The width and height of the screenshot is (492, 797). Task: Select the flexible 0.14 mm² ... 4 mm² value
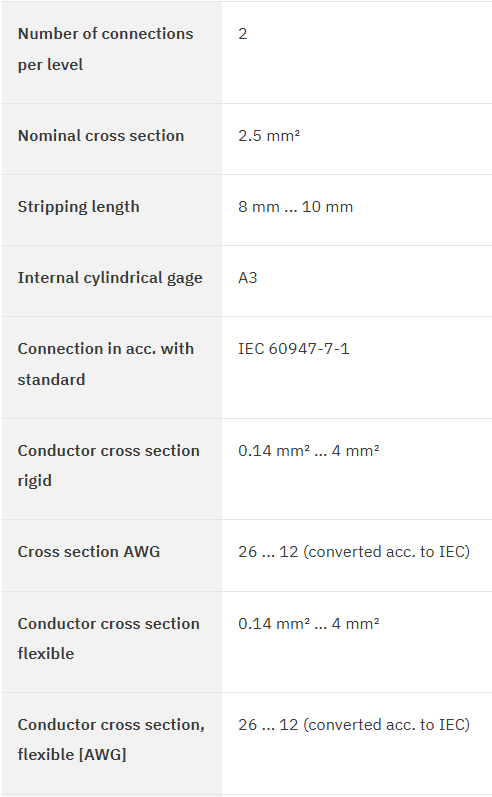point(309,623)
